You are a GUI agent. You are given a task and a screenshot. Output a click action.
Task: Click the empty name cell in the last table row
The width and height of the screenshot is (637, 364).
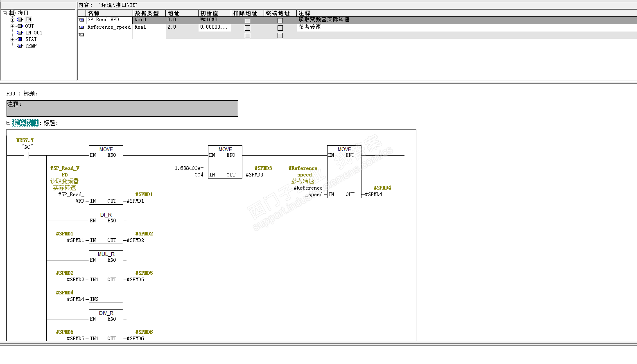pyautogui.click(x=109, y=35)
